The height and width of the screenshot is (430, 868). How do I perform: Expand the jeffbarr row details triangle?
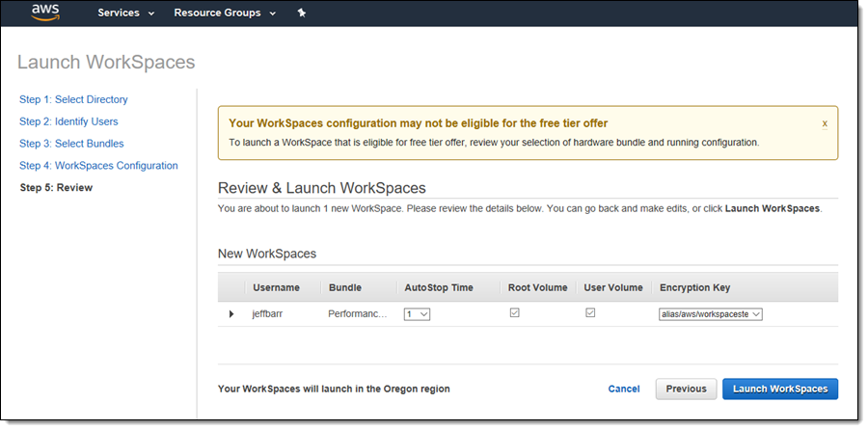231,314
